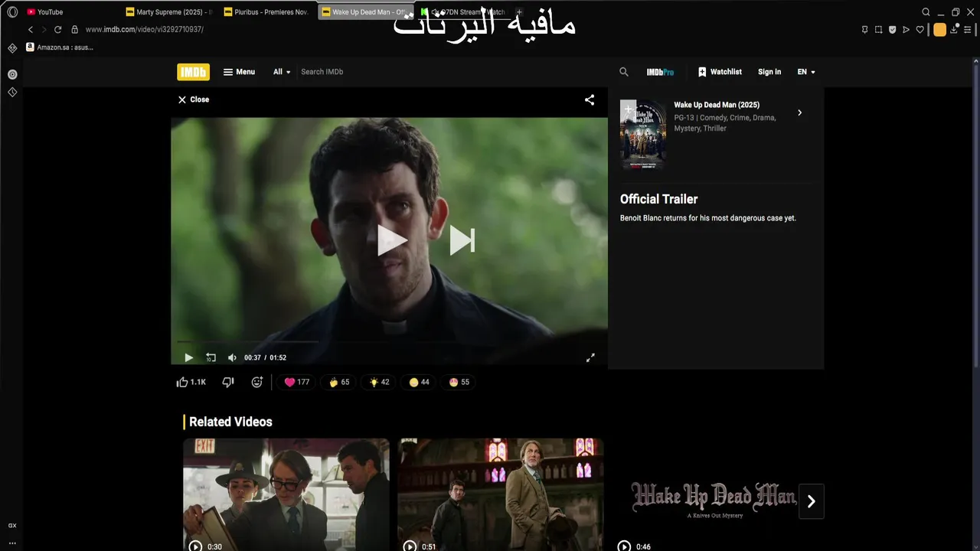
Task: Close the video player view
Action: [x=194, y=99]
